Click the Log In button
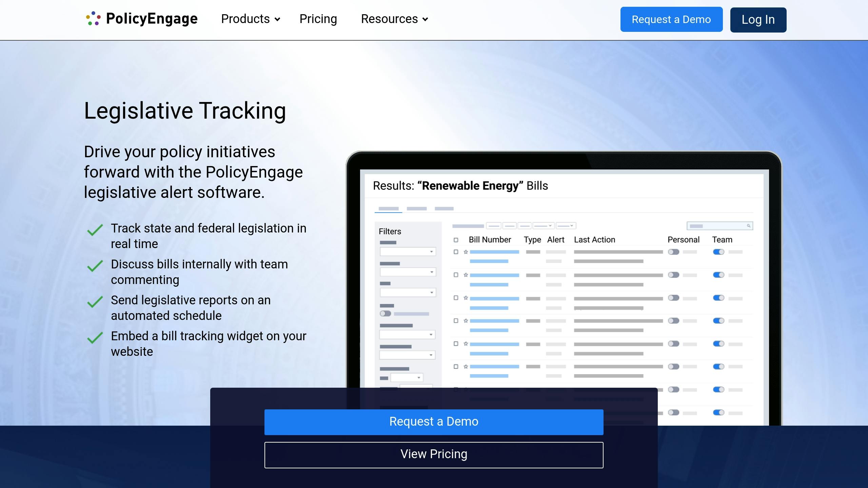868x488 pixels. click(758, 20)
